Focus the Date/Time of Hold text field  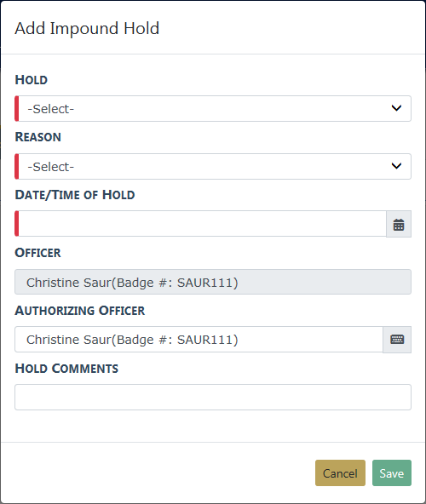(200, 224)
